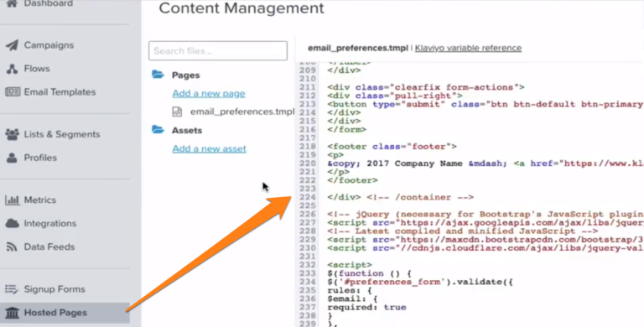Click the Flows branching icon
This screenshot has width=644, height=327.
(12, 69)
